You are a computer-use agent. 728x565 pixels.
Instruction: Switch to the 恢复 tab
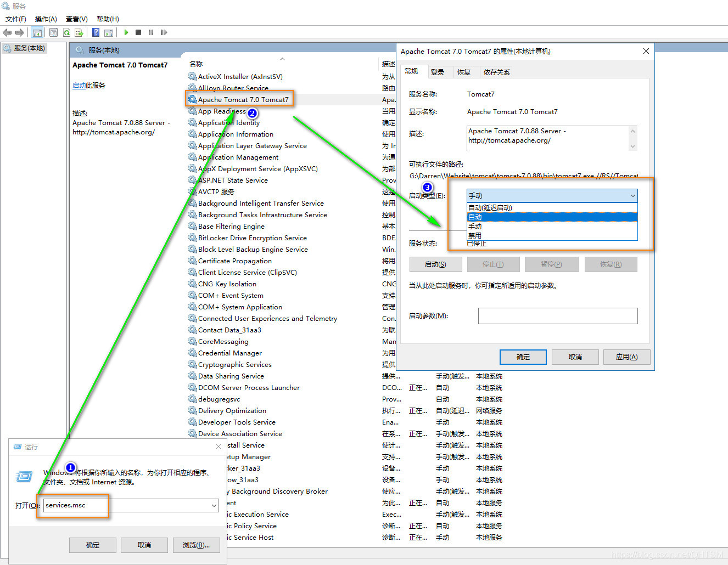point(464,72)
